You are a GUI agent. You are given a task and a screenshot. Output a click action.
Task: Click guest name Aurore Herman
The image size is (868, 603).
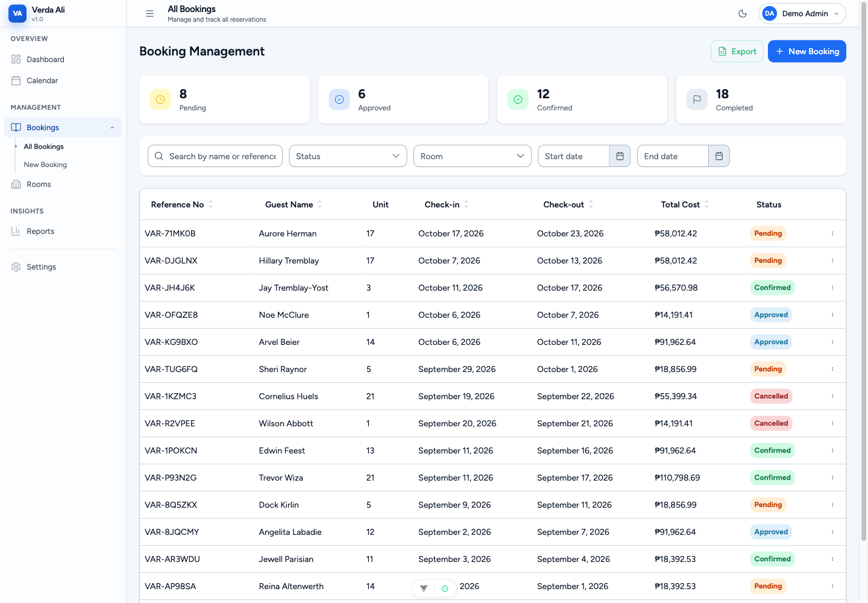288,233
